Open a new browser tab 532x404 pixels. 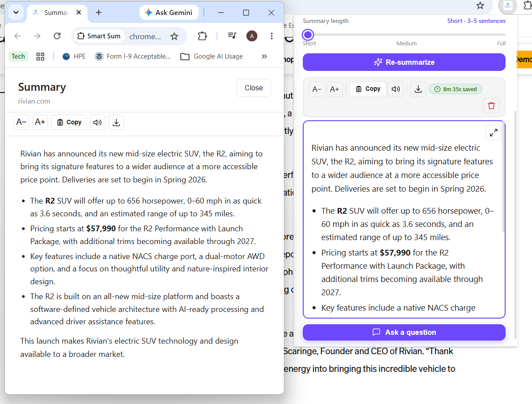pos(99,13)
